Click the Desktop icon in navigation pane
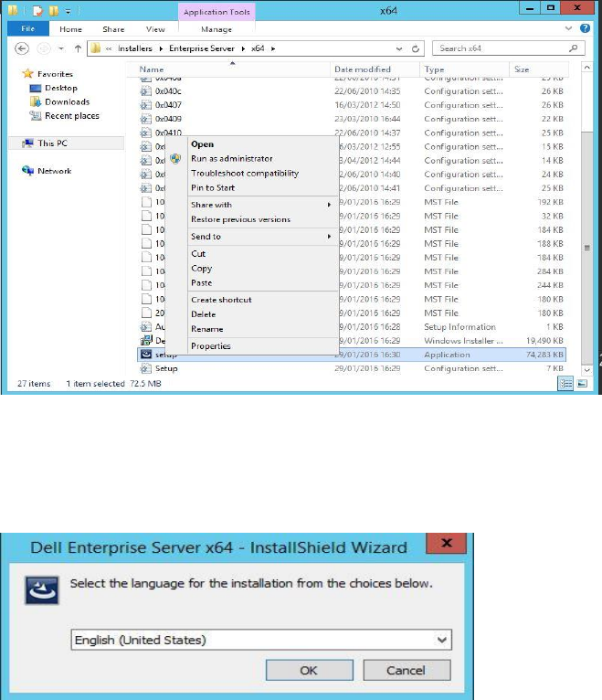 (x=36, y=88)
